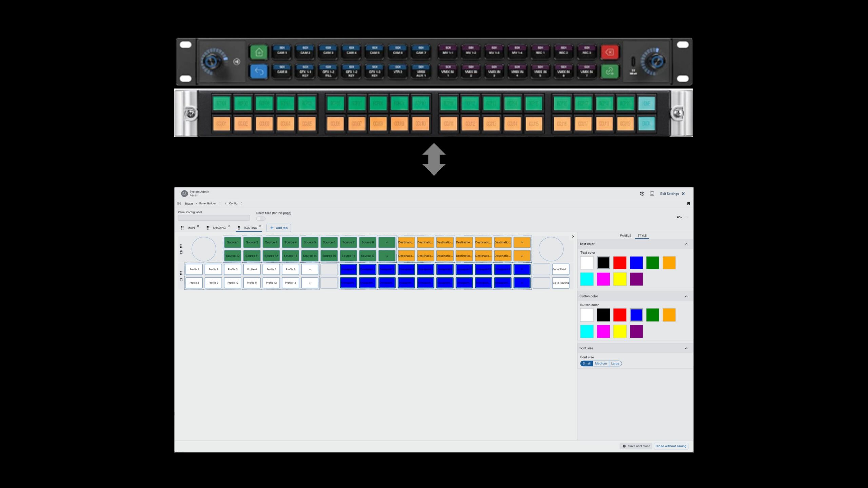Select the Small font size option

(587, 363)
